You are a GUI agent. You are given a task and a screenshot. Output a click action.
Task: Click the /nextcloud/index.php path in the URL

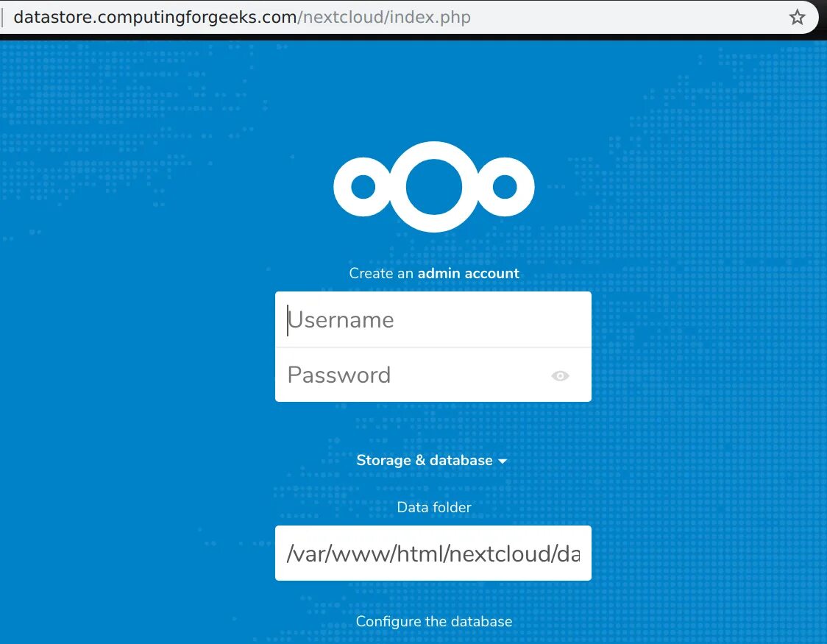pos(384,18)
